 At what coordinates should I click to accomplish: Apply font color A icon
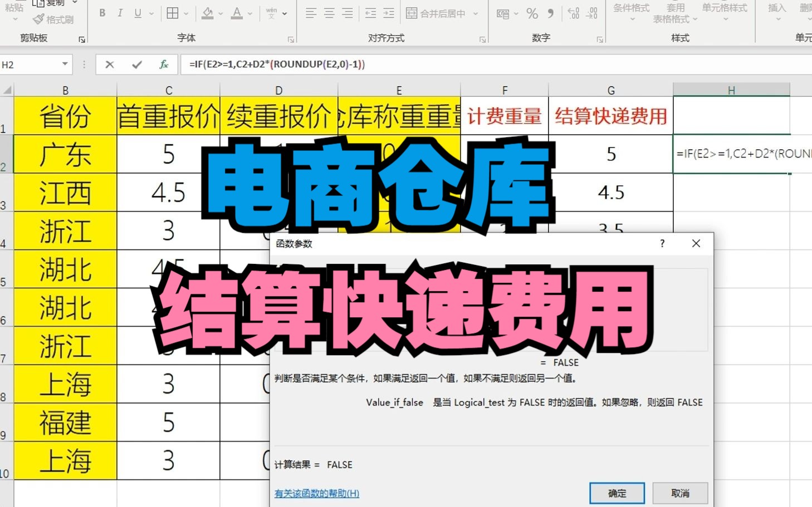(237, 13)
